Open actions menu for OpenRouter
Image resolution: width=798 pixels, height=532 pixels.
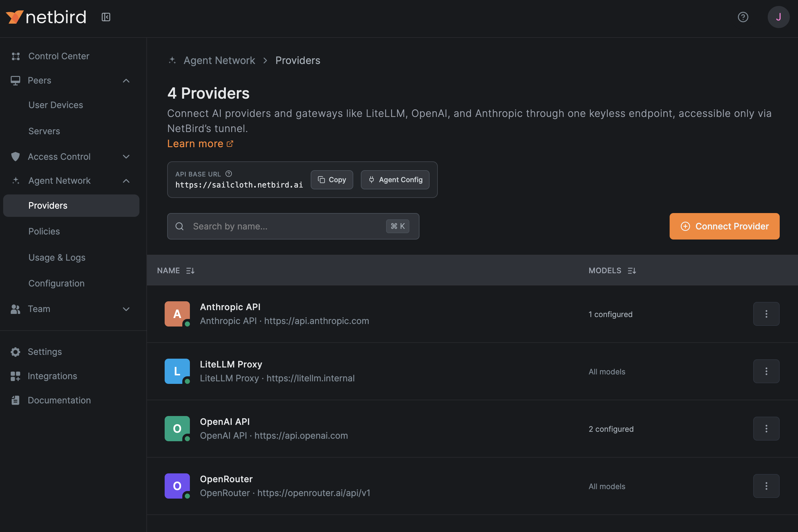(766, 486)
